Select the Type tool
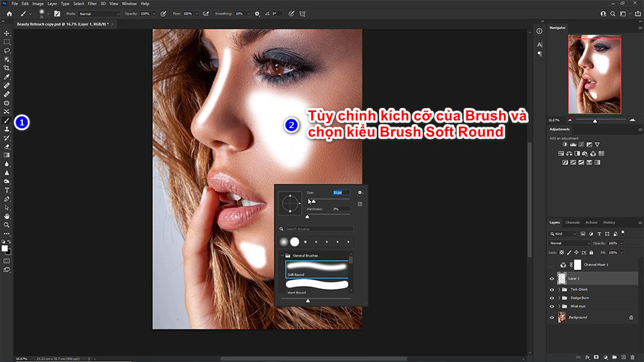 point(7,190)
